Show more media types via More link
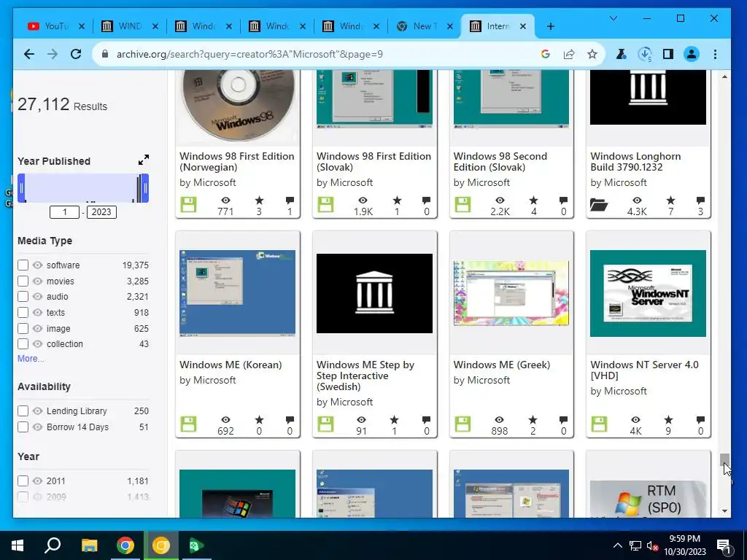The width and height of the screenshot is (747, 560). click(31, 359)
